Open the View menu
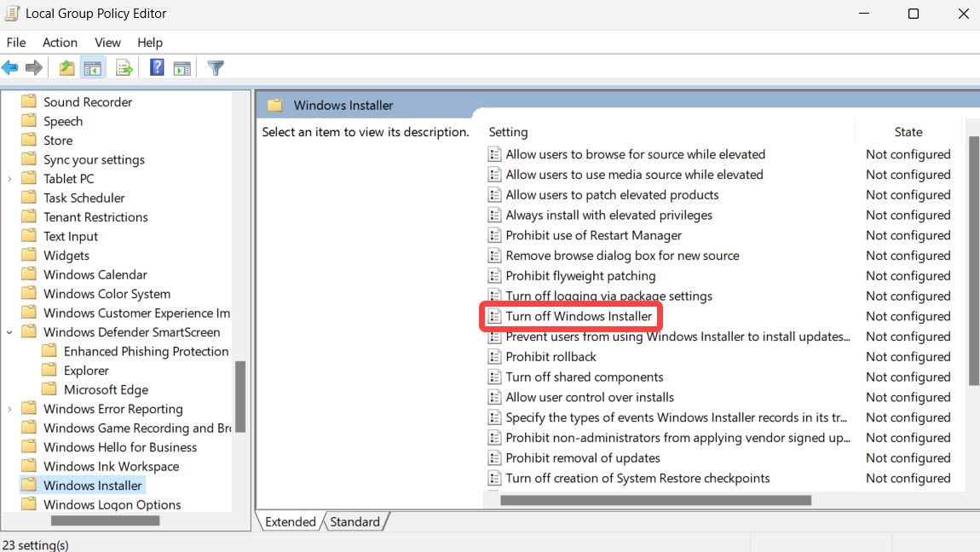The width and height of the screenshot is (980, 552). point(107,43)
